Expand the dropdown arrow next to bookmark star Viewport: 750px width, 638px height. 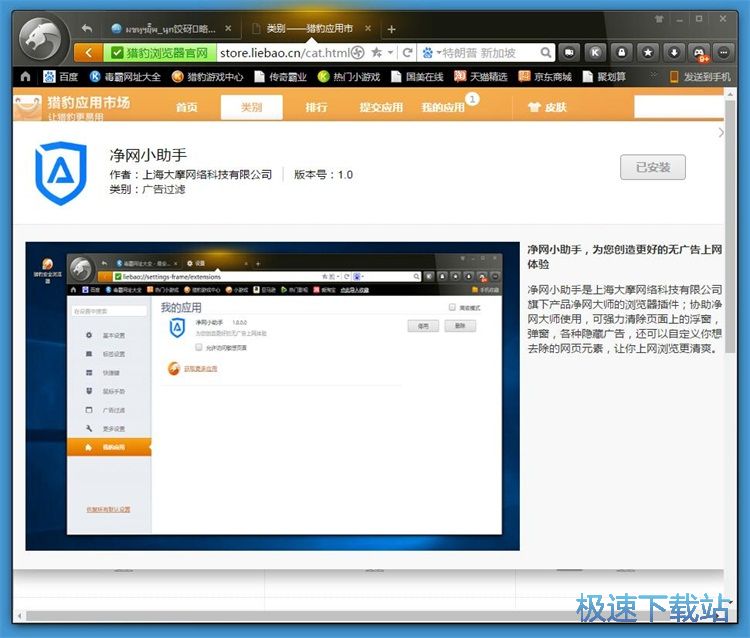(391, 53)
